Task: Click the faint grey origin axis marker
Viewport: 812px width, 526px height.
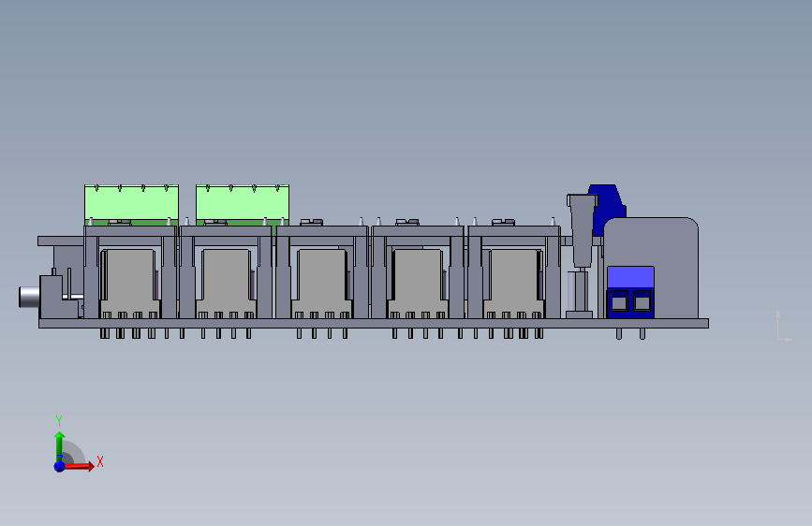Action: point(783,326)
